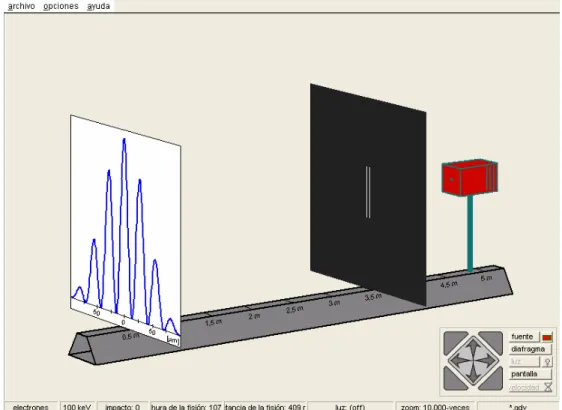Toggle the red source on/off indicator
The image size is (562, 410).
(x=547, y=337)
